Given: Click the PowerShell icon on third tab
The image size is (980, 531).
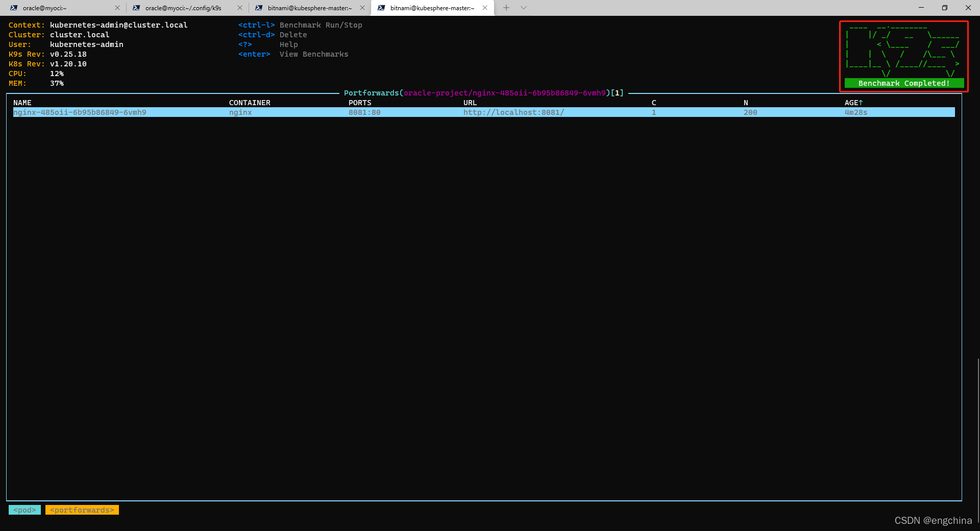Looking at the screenshot, I should 259,8.
